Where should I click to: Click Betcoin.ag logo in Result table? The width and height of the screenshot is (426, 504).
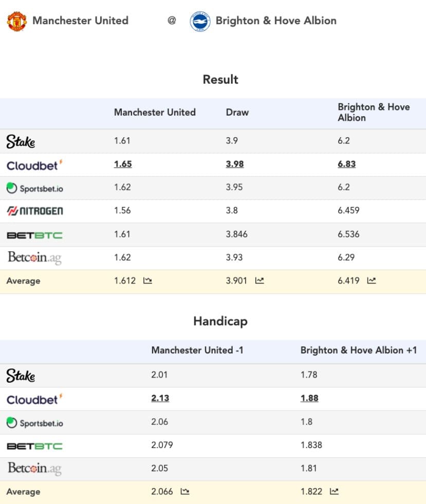34,258
